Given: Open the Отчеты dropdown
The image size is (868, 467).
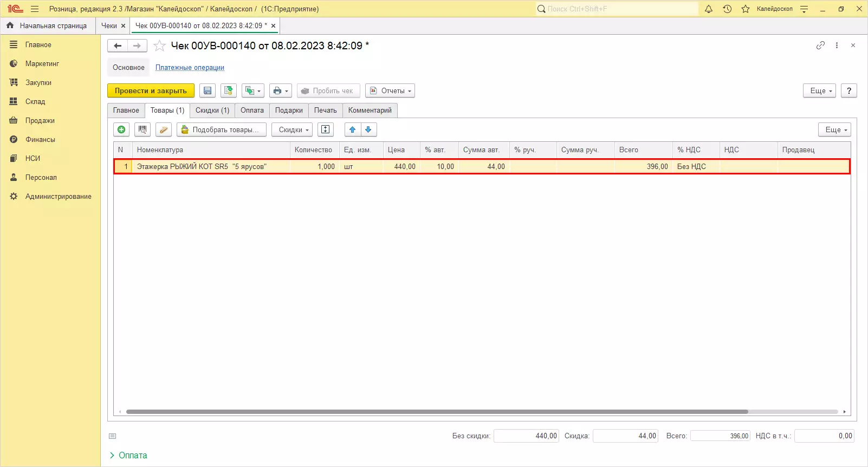Looking at the screenshot, I should (x=390, y=90).
